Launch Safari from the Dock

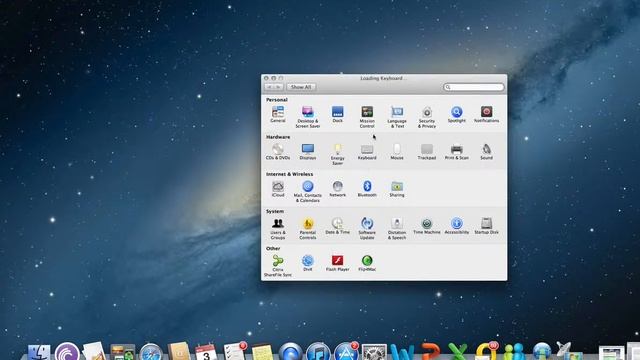click(151, 352)
